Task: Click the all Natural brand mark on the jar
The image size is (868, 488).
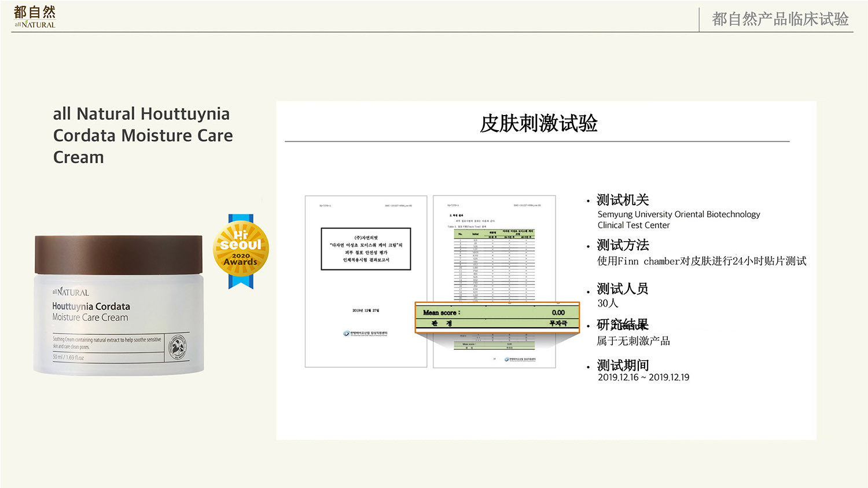Action: pos(71,292)
